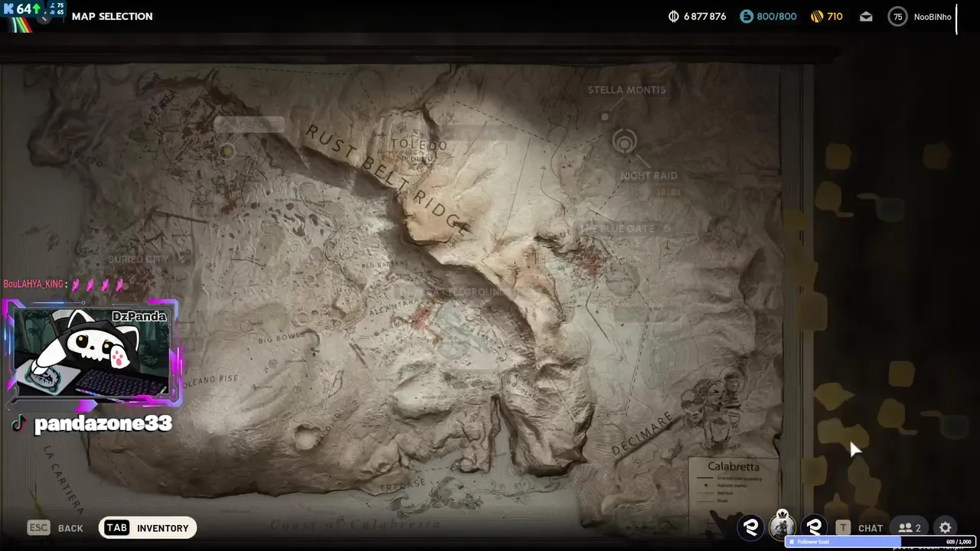Go back with the ESC Back button
Screen dimensions: 980x551
click(x=55, y=528)
